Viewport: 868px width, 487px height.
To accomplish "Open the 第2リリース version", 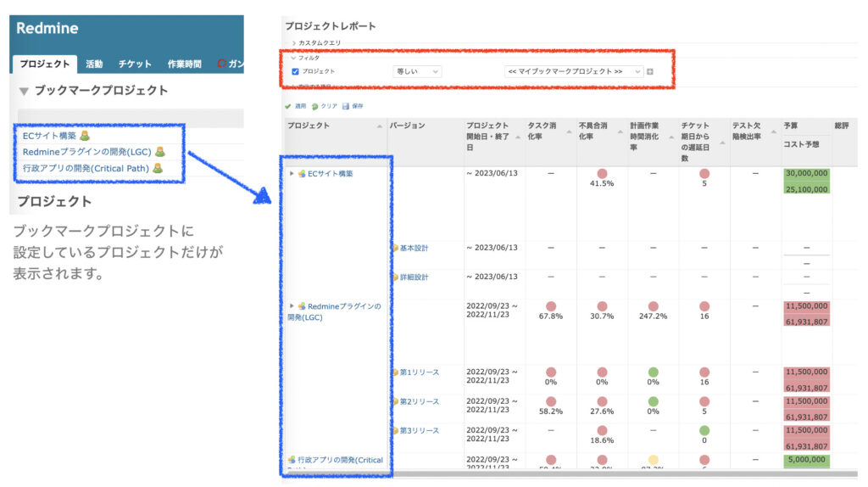I will click(x=419, y=401).
